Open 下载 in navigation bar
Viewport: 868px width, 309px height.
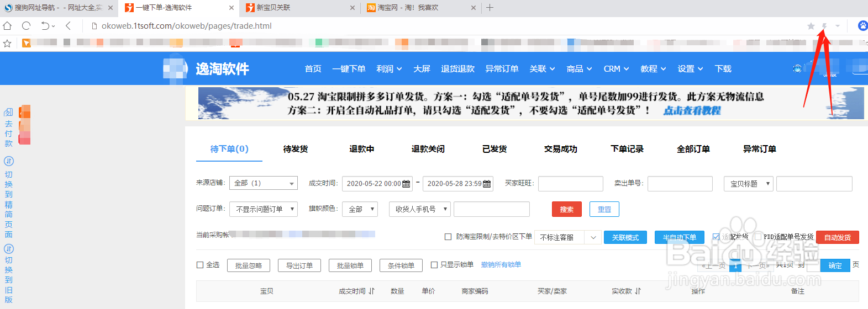[x=723, y=69]
